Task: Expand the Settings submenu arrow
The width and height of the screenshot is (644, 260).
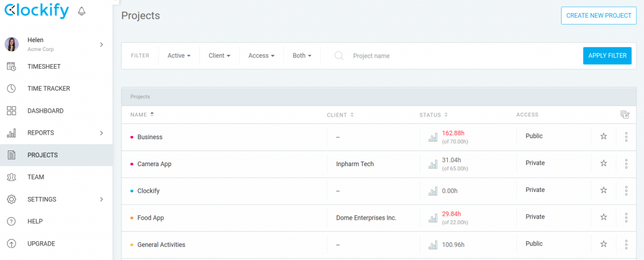Action: point(101,199)
